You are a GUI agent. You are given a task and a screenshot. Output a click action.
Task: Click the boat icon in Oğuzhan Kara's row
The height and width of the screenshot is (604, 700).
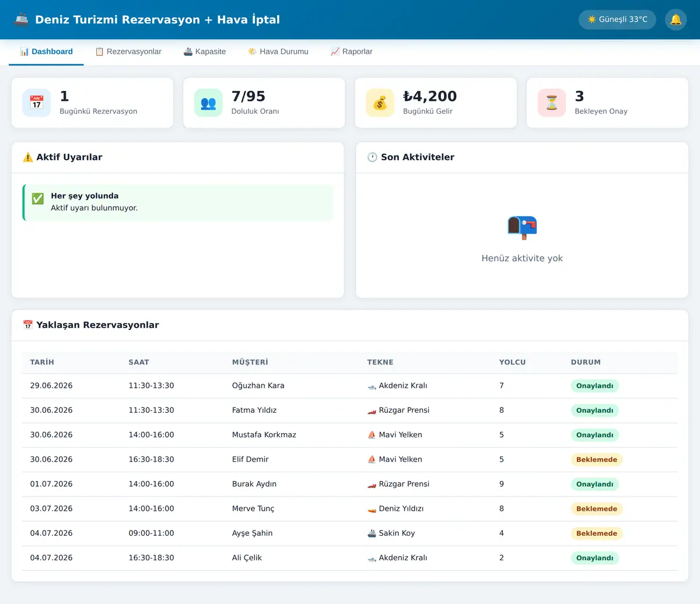[372, 386]
